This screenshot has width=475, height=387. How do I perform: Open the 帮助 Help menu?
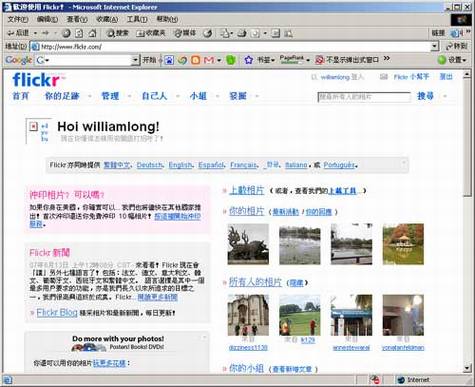[x=167, y=19]
